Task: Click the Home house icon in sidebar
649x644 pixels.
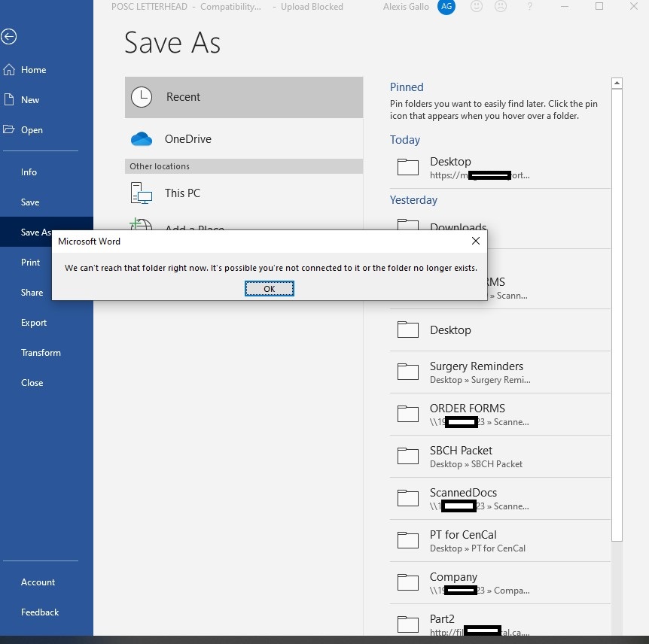Action: [9, 69]
